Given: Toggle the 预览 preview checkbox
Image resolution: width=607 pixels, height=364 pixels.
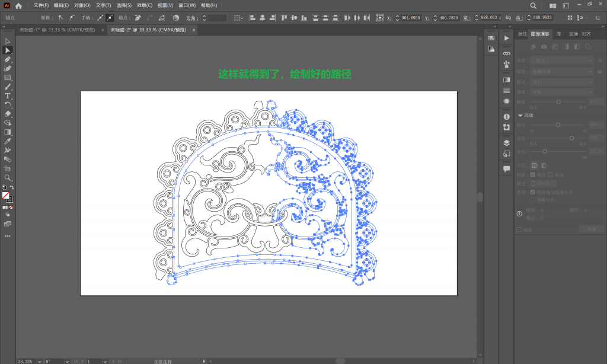Looking at the screenshot, I should coord(519,229).
